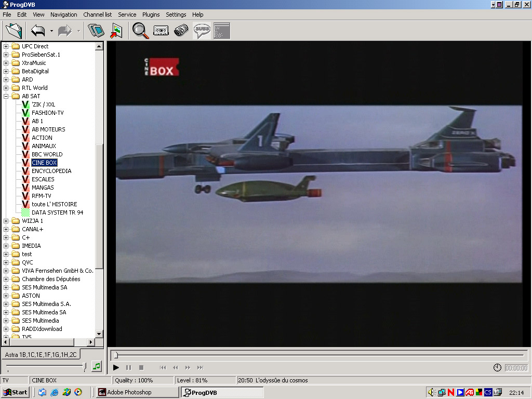Open the Edit menu
This screenshot has width=532, height=399.
click(22, 15)
